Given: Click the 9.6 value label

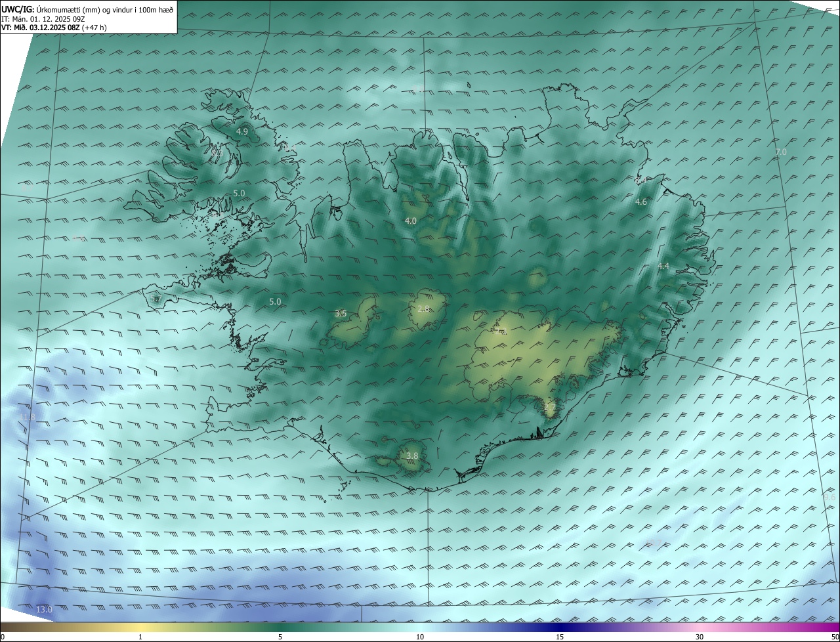Looking at the screenshot, I should [829, 497].
